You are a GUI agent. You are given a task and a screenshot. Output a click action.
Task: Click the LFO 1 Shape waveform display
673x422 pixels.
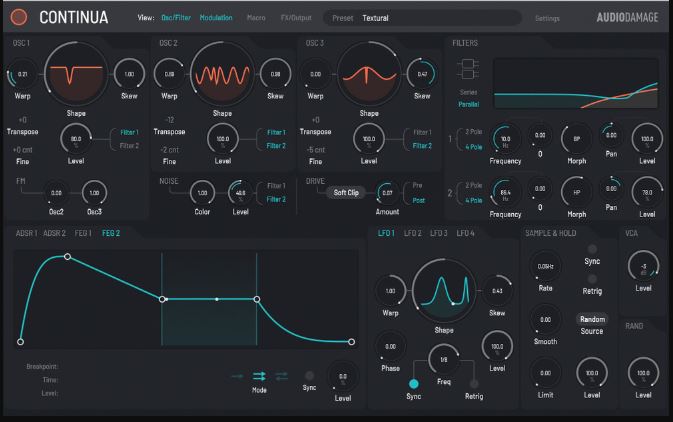click(x=444, y=291)
